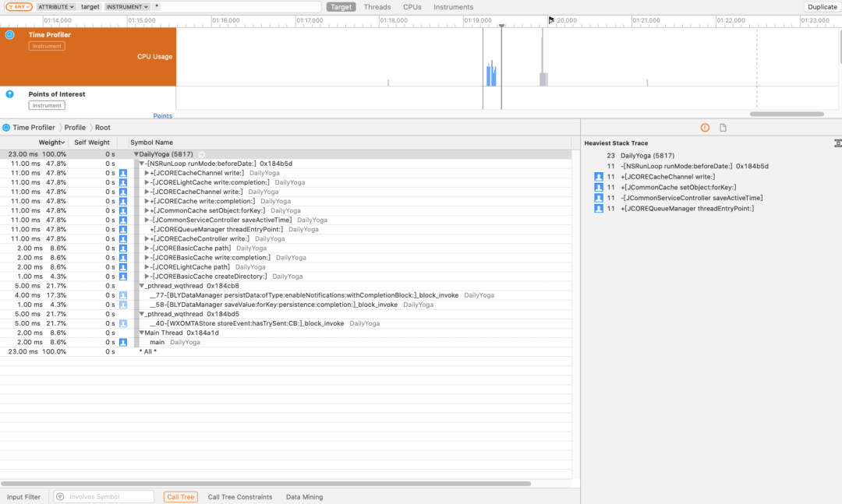Collapse the _pthread_wqthread 0x184cb8 row
The height and width of the screenshot is (504, 842).
[x=142, y=286]
